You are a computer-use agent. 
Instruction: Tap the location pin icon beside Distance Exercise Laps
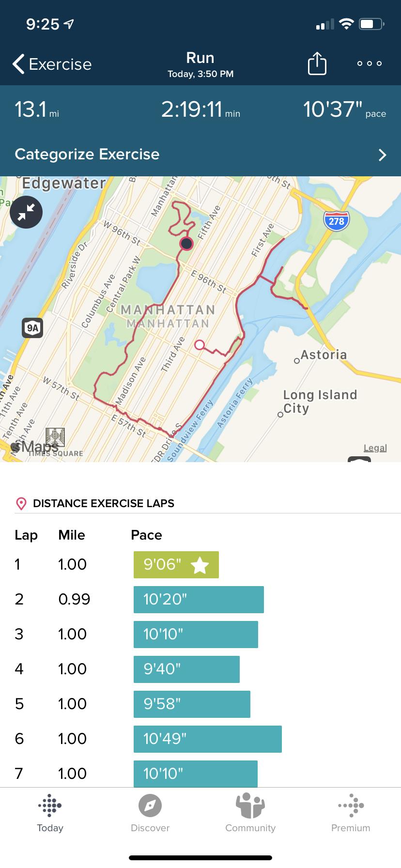tap(21, 503)
